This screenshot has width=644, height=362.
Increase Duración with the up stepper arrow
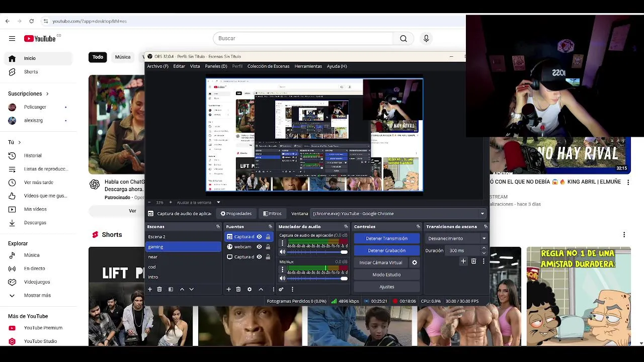pyautogui.click(x=484, y=248)
